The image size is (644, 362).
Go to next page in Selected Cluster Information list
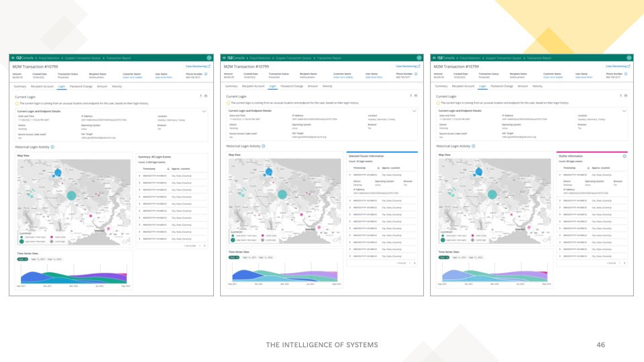pyautogui.click(x=415, y=263)
